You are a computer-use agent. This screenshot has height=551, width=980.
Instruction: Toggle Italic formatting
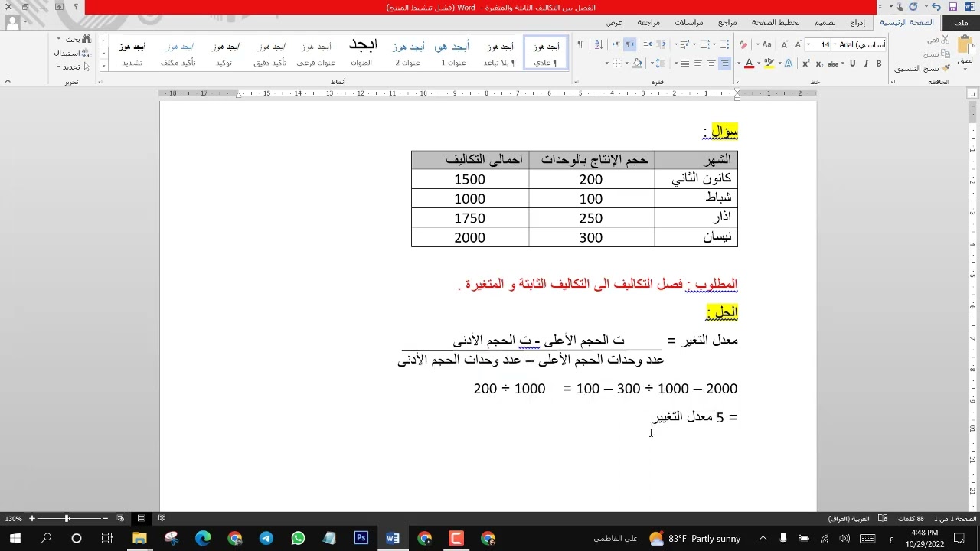pos(866,64)
